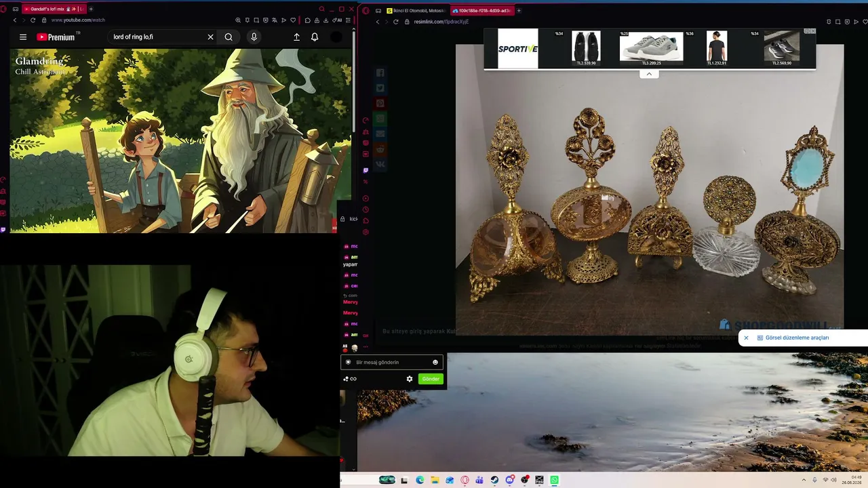Open the taskbar clock and date
The image size is (868, 488).
[x=852, y=480]
